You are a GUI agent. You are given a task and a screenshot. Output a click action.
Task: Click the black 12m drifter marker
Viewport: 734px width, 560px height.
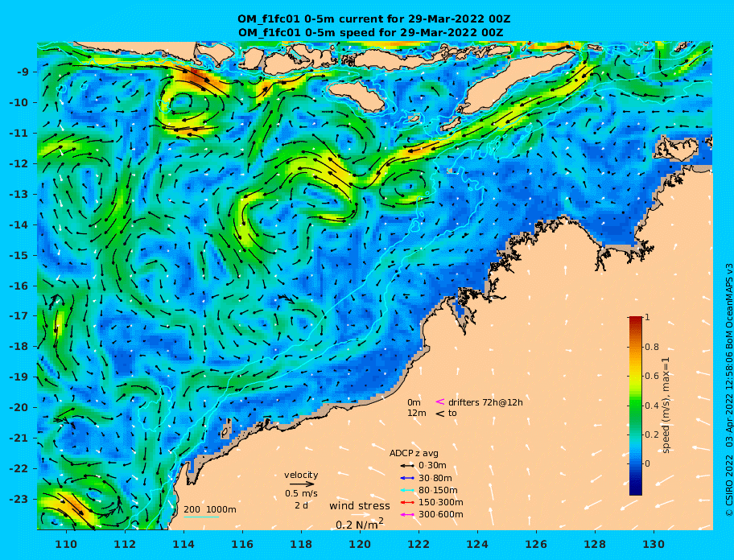pyautogui.click(x=440, y=414)
